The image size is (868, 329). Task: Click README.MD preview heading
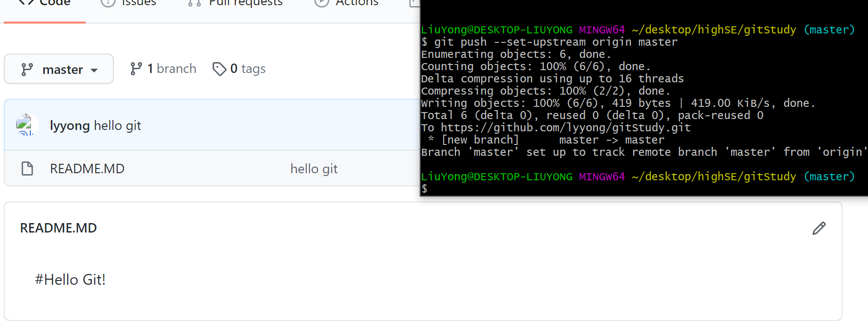tap(58, 228)
